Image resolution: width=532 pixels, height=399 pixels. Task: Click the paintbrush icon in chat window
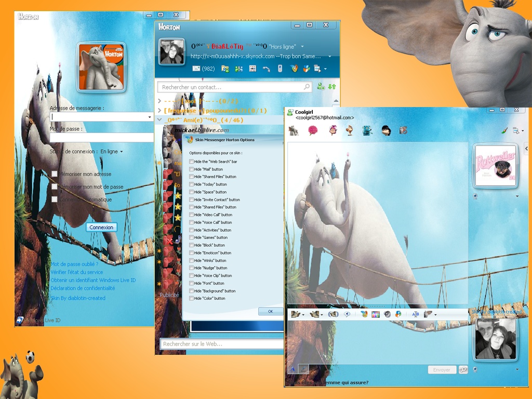504,130
